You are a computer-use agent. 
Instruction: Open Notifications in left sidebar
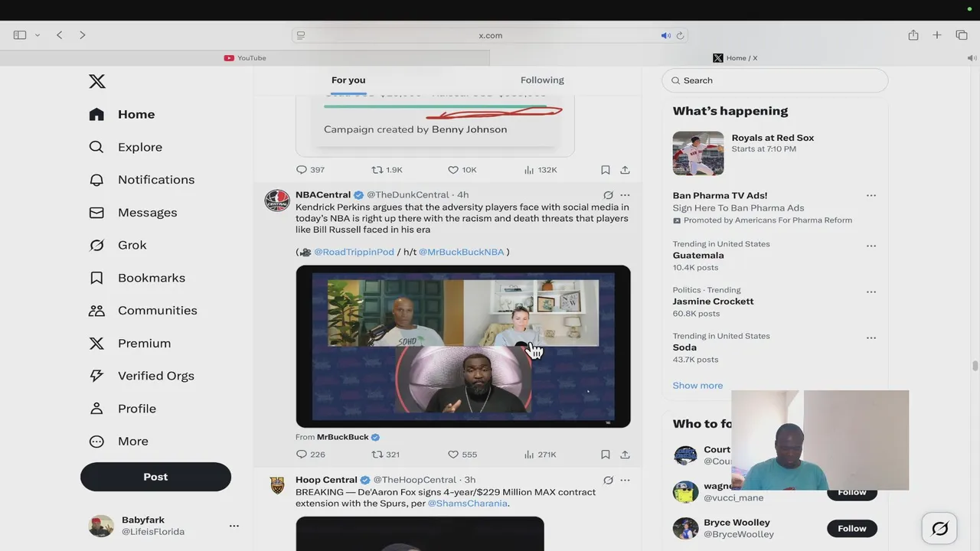click(142, 180)
